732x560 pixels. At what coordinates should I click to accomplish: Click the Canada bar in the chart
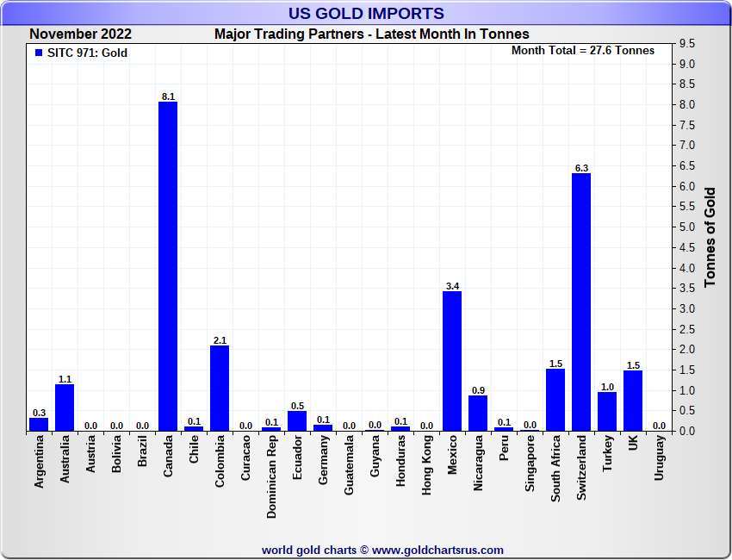click(168, 266)
